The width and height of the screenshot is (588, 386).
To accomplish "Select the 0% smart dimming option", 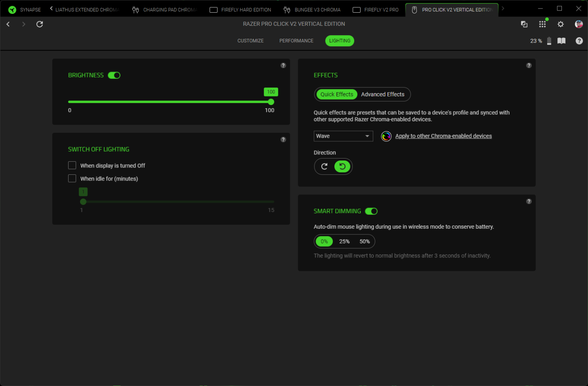I will (x=324, y=241).
